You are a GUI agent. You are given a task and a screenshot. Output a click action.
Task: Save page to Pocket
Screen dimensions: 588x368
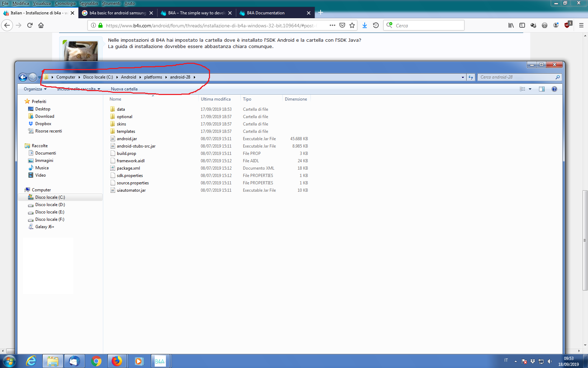(x=342, y=25)
